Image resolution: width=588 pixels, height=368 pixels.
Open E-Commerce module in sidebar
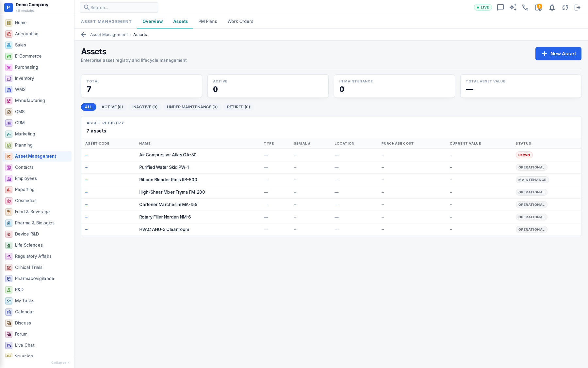pos(37,56)
